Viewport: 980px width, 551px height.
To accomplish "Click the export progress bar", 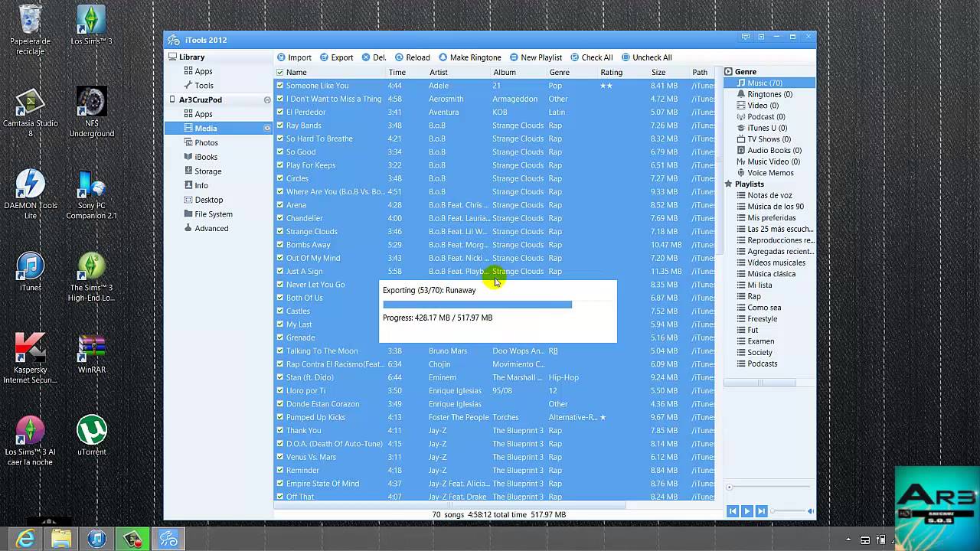I will (497, 304).
